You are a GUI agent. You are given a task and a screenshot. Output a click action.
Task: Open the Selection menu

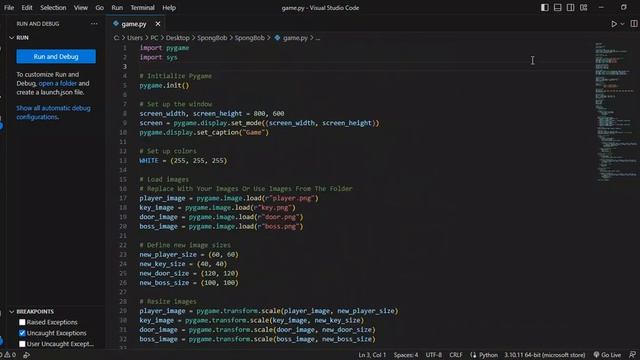[x=53, y=8]
